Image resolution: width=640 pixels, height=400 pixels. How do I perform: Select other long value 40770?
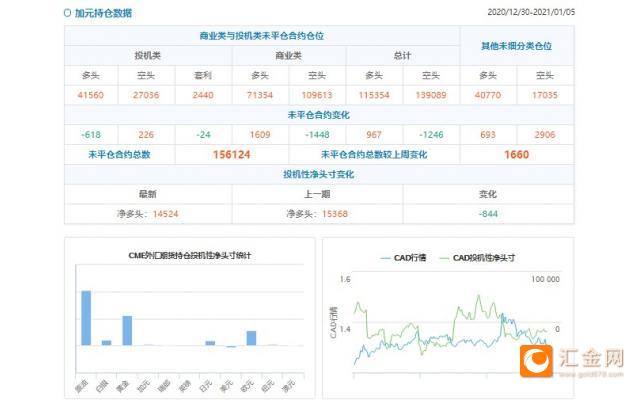click(488, 95)
